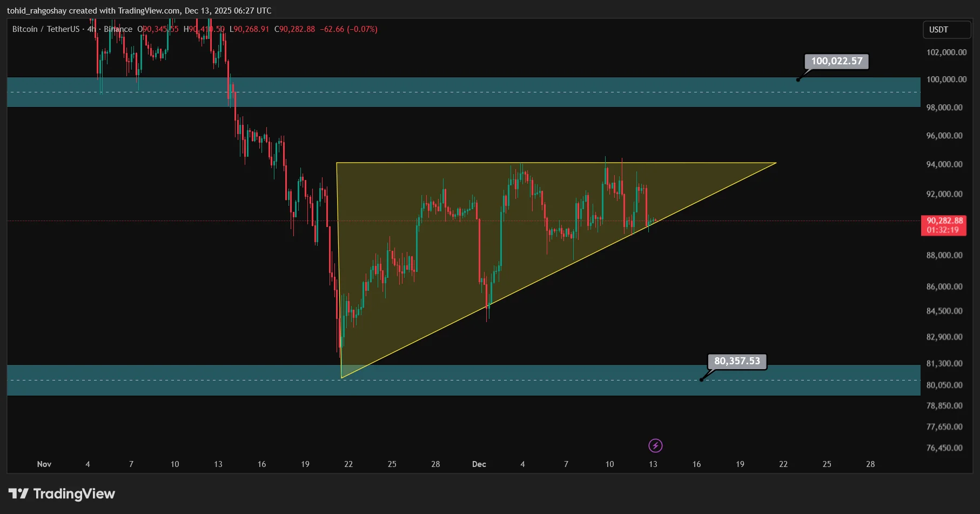
Task: Select the 80,357.53 price callout label
Action: point(736,361)
